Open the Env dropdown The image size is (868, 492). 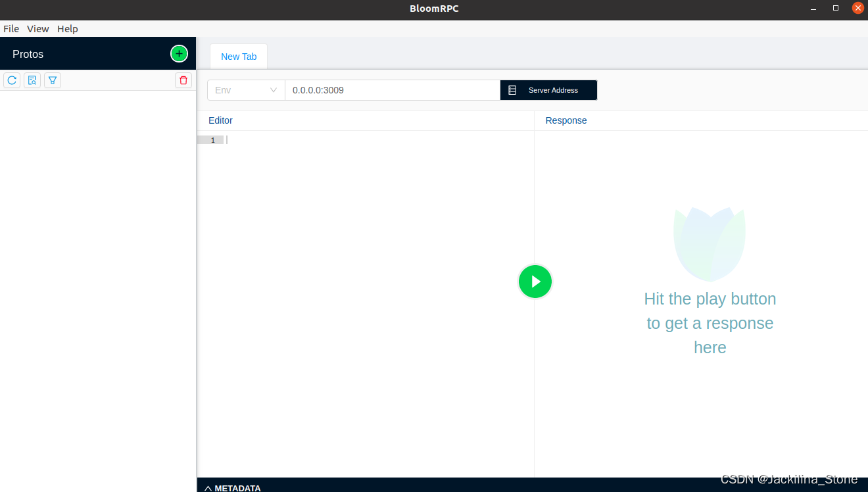click(246, 90)
